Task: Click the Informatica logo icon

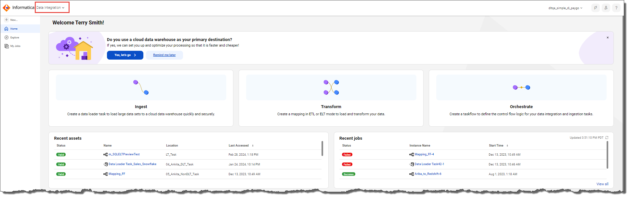Action: coord(7,7)
